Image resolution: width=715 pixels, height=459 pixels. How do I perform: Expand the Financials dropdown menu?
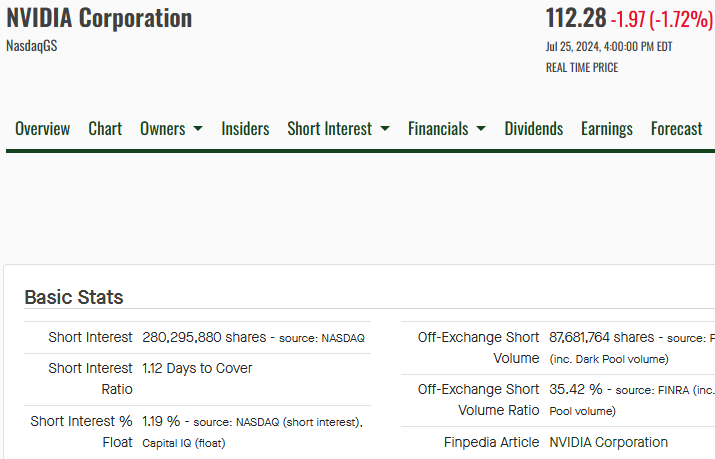pyautogui.click(x=446, y=129)
